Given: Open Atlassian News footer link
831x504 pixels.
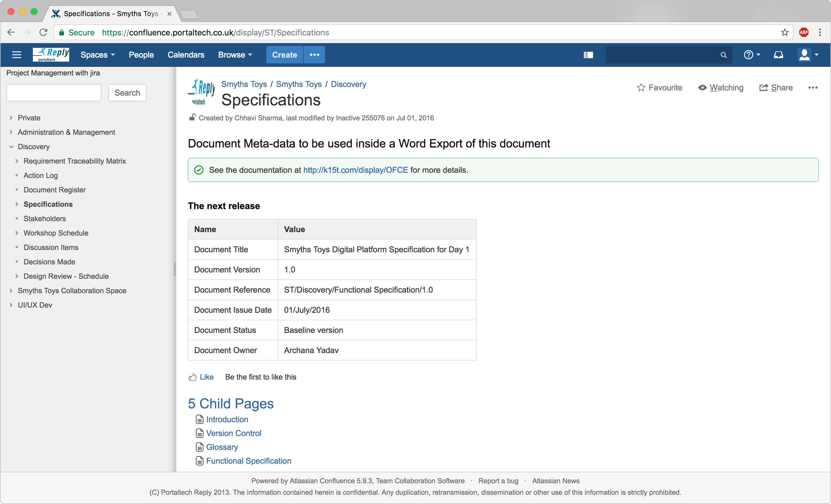Looking at the screenshot, I should tap(556, 481).
